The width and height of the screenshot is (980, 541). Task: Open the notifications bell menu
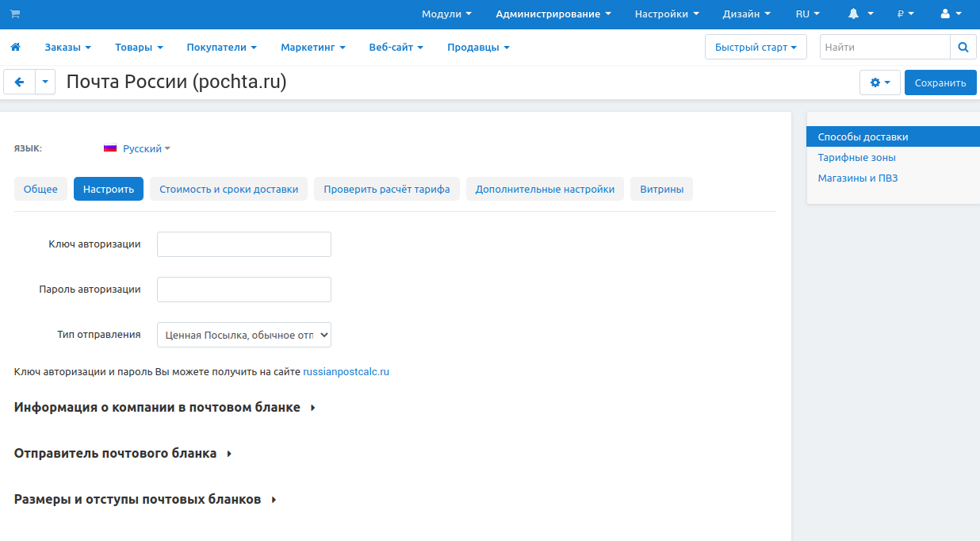[860, 14]
